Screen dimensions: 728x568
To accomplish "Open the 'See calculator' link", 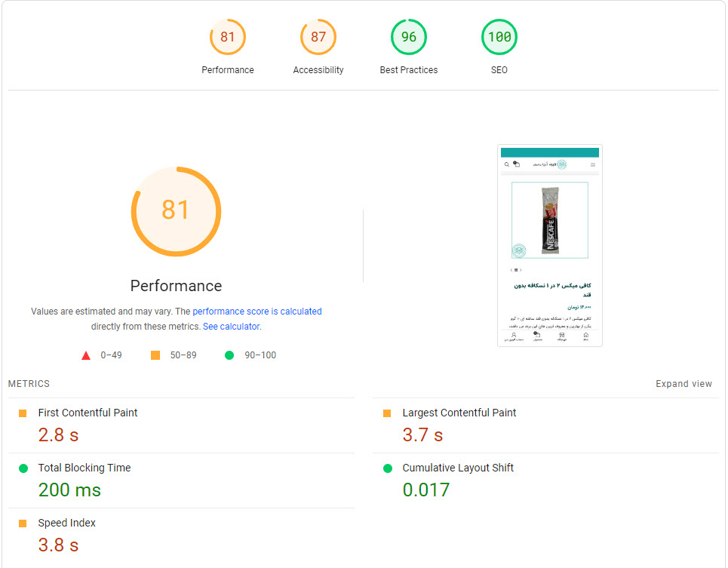I will [231, 327].
